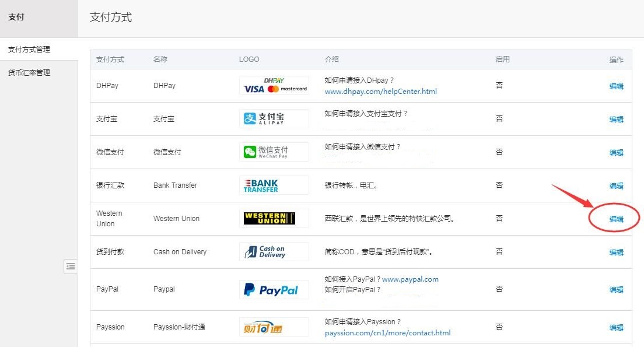This screenshot has height=347, width=644.
Task: Click the WeChat Pay logo
Action: pyautogui.click(x=274, y=152)
